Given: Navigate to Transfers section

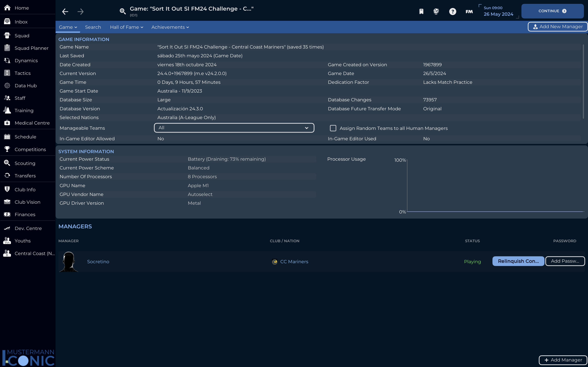Looking at the screenshot, I should pyautogui.click(x=25, y=175).
